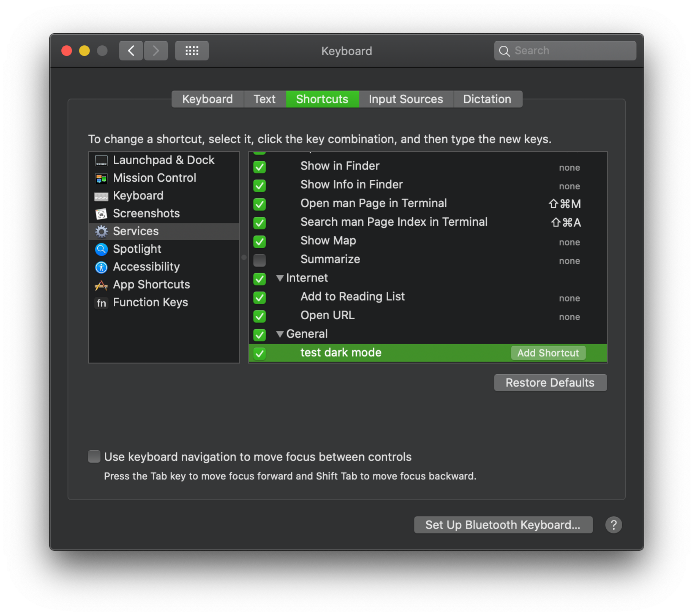Click 'none' shortcut for Show Map

coord(569,242)
